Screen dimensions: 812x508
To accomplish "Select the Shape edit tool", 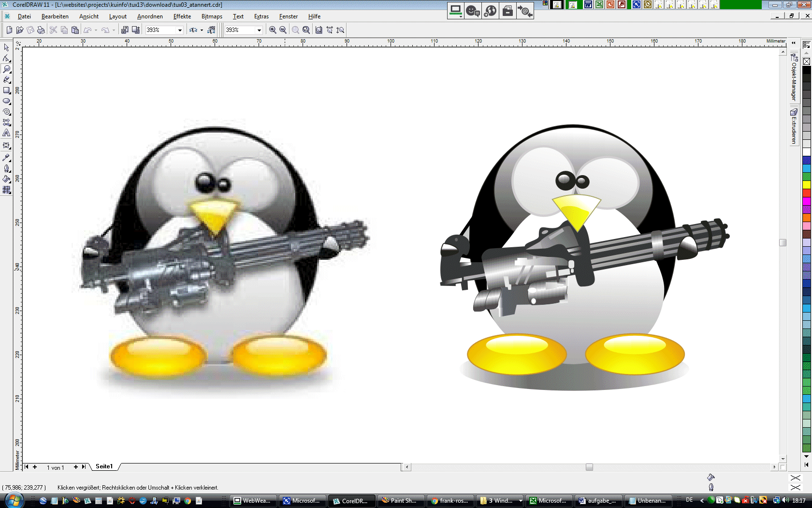I will [x=6, y=58].
